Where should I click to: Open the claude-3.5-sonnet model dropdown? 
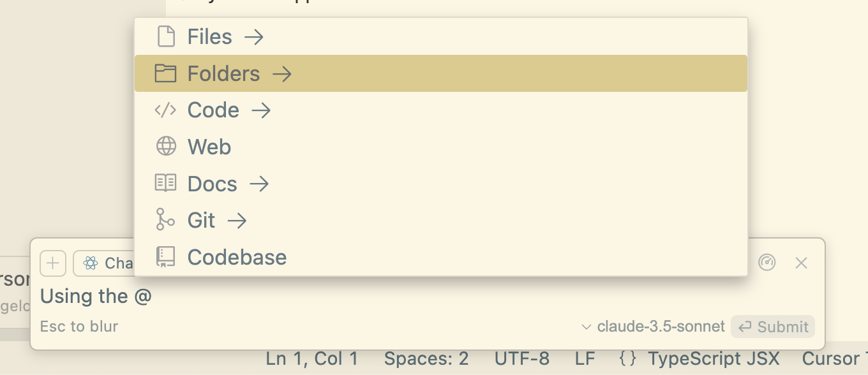tap(654, 327)
